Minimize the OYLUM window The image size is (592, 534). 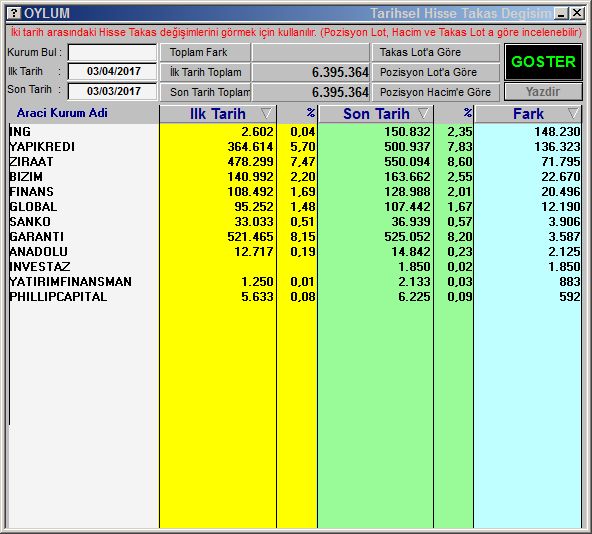561,14
